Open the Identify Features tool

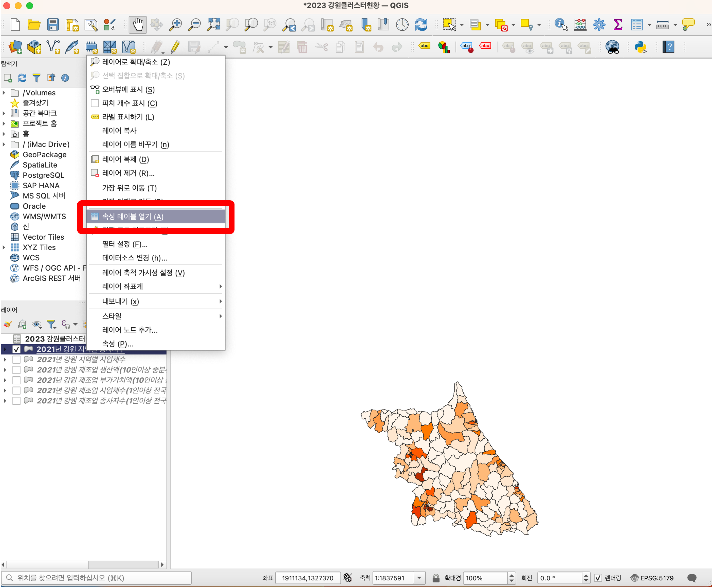tap(561, 25)
